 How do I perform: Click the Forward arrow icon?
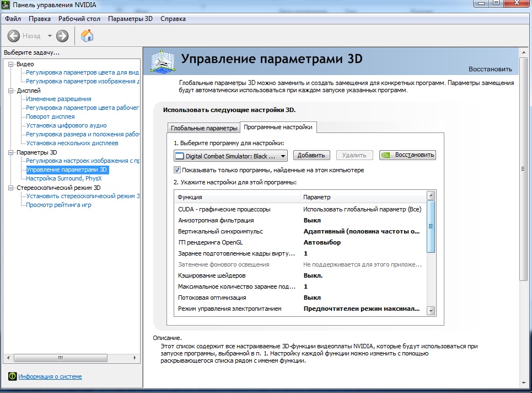click(62, 36)
